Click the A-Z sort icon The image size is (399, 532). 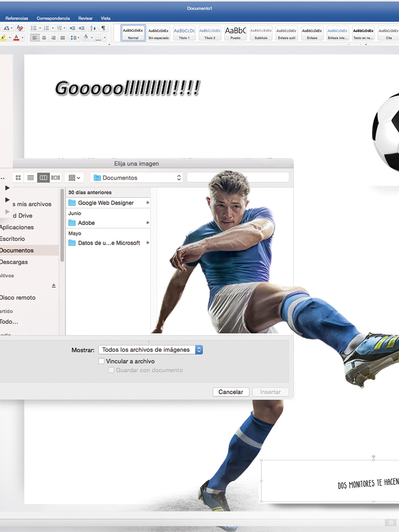coord(93,28)
